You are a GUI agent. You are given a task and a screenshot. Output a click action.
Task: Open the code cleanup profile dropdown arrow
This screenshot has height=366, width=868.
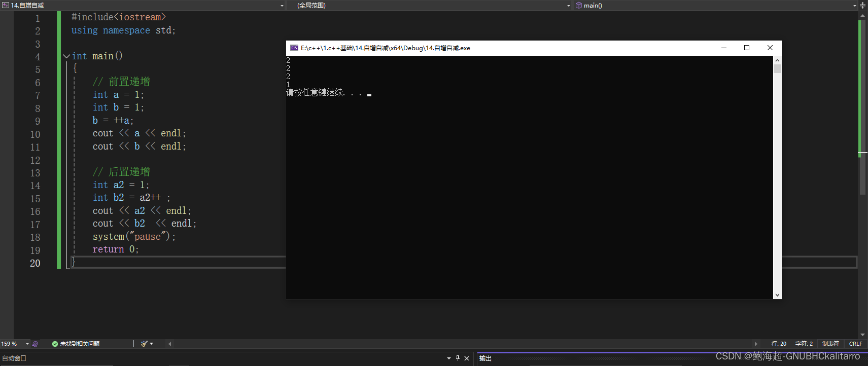coord(151,344)
